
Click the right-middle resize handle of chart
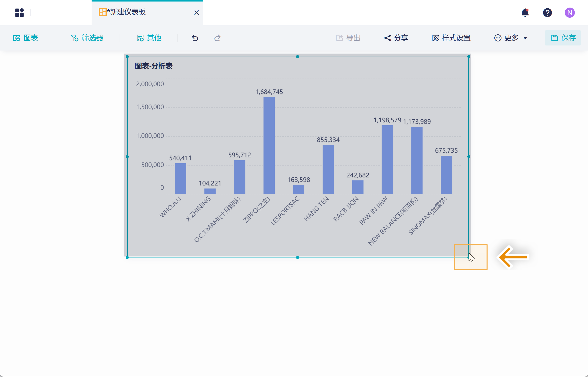469,157
